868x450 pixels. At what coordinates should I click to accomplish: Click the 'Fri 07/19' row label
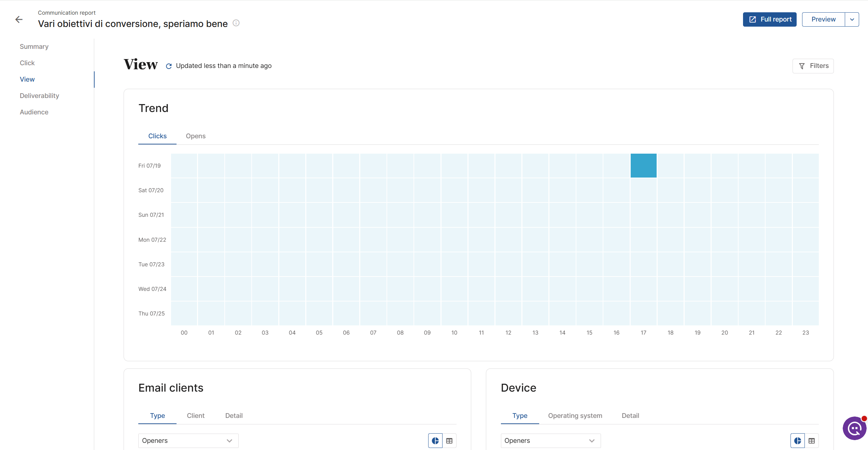point(150,166)
